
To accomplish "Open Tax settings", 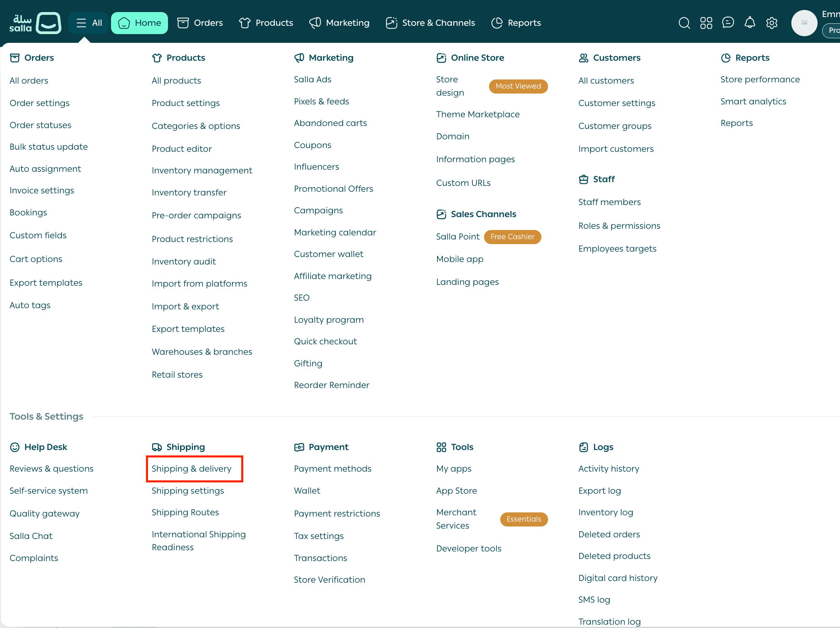I will coord(319,536).
